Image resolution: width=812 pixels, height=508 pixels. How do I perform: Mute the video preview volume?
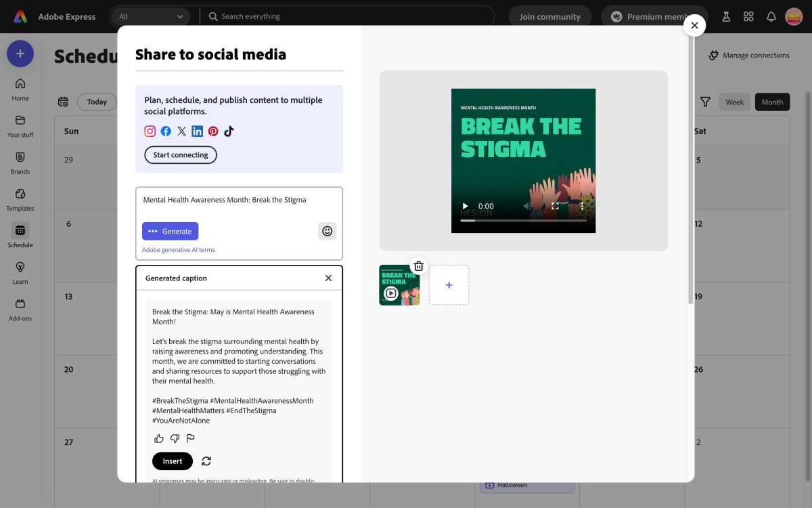pyautogui.click(x=528, y=206)
